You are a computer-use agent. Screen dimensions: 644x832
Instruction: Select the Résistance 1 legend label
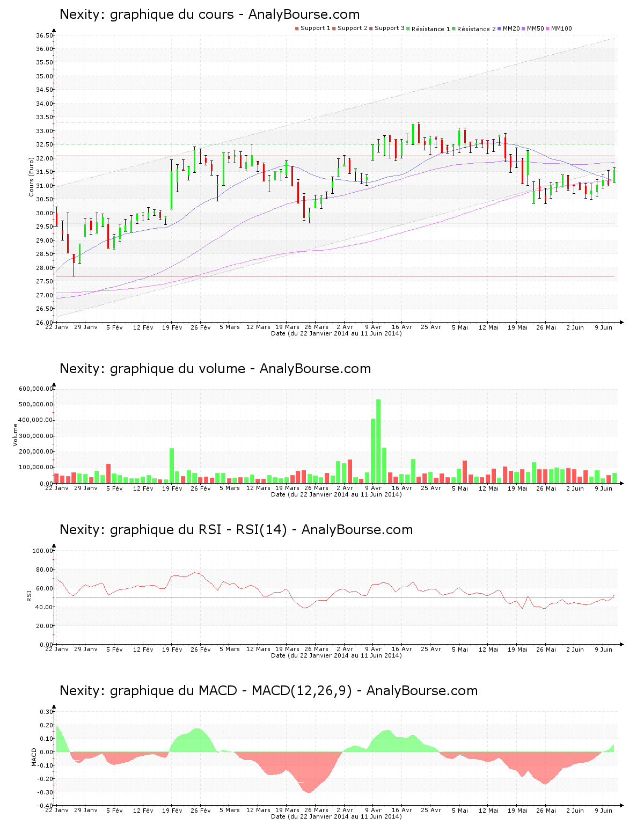(x=431, y=29)
